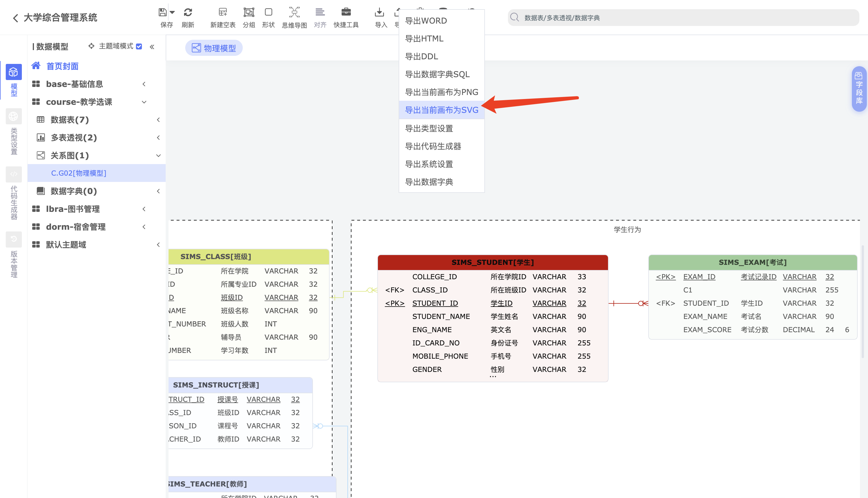Screen dimensions: 868x498
Task: Choose 导出当前画布为SVG menu item
Action: pos(441,110)
